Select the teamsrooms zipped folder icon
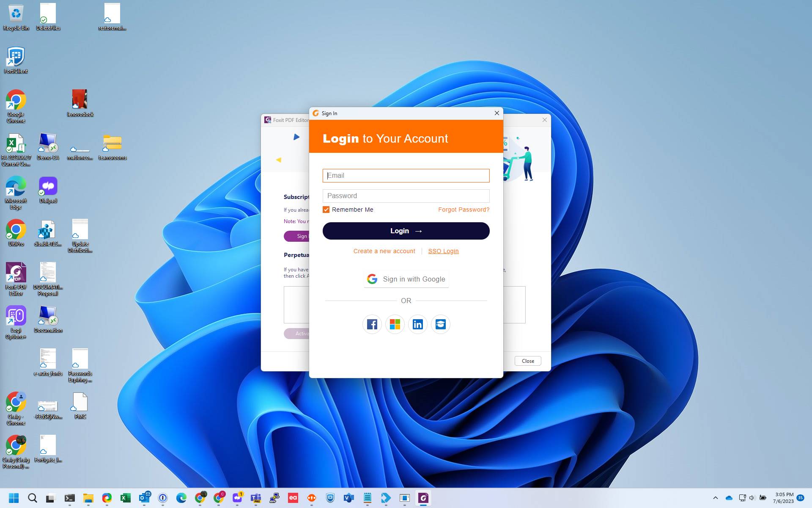 [x=112, y=146]
